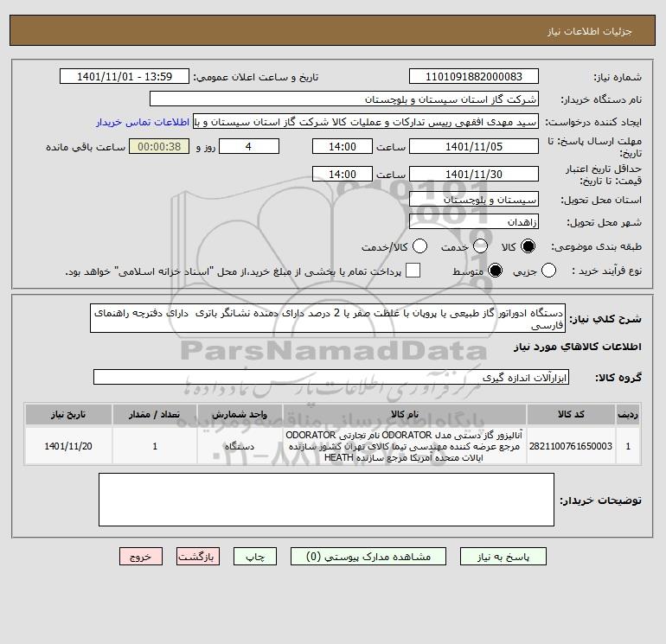This screenshot has width=666, height=644.
Task: Click the need date cell 1401/11/20
Action: coord(68,446)
